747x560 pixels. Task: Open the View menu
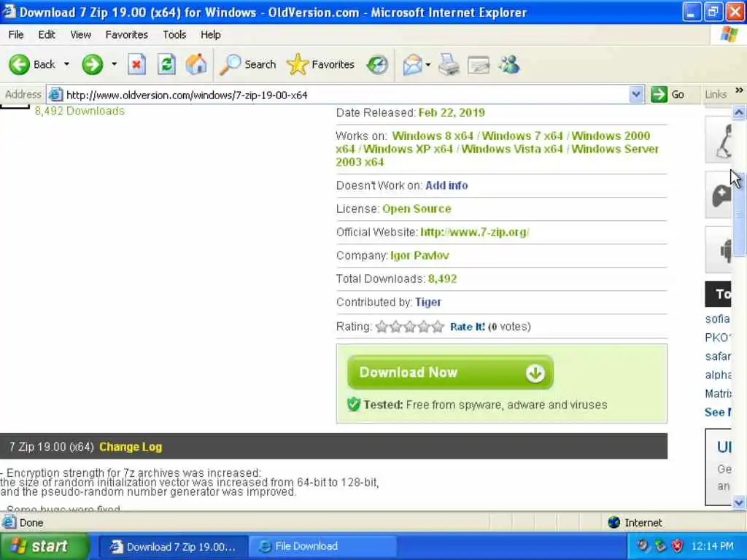pos(80,35)
